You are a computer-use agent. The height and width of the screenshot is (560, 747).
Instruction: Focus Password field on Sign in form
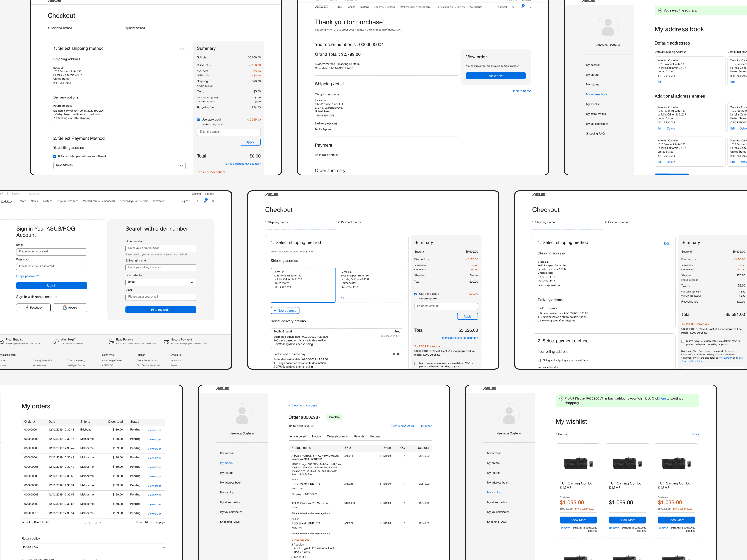tap(52, 267)
